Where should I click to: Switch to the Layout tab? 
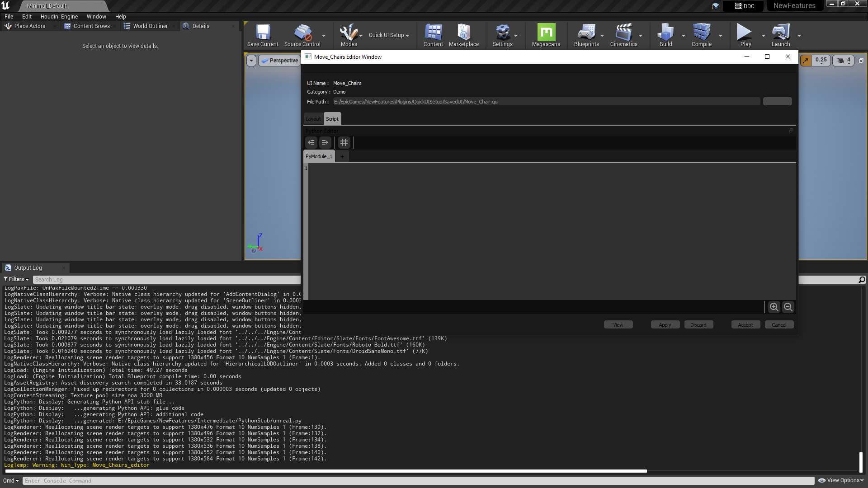pyautogui.click(x=313, y=118)
